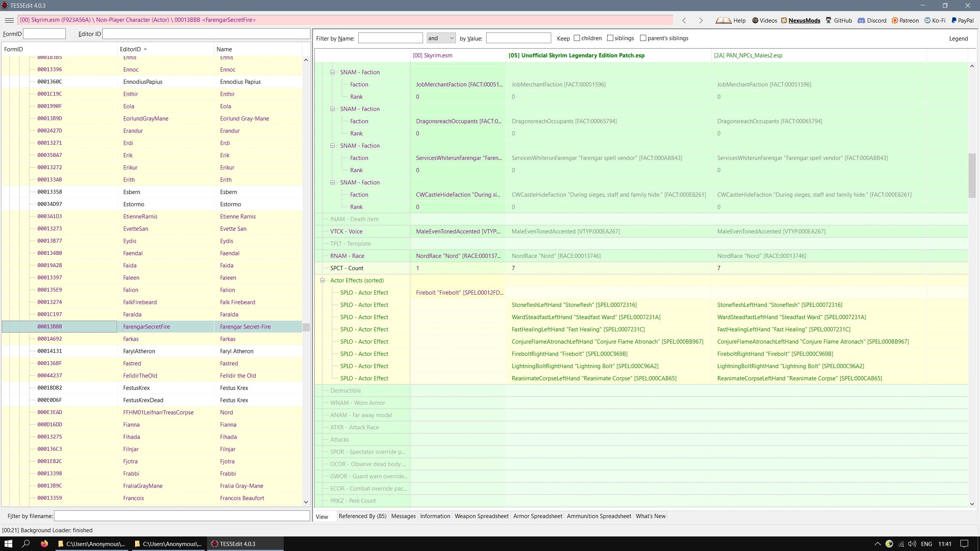The height and width of the screenshot is (551, 980).
Task: Collapse the Actor Effects (sorted) node
Action: (322, 280)
